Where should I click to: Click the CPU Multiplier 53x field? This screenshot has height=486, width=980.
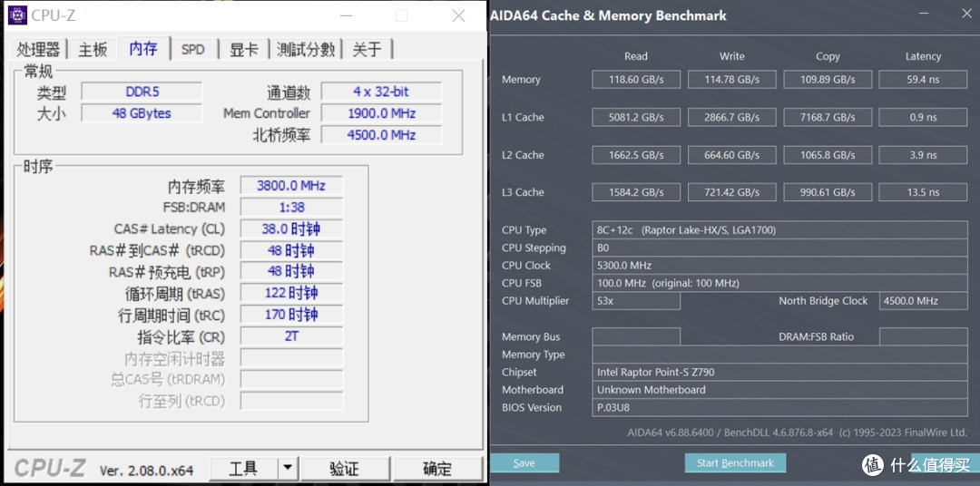click(x=636, y=300)
